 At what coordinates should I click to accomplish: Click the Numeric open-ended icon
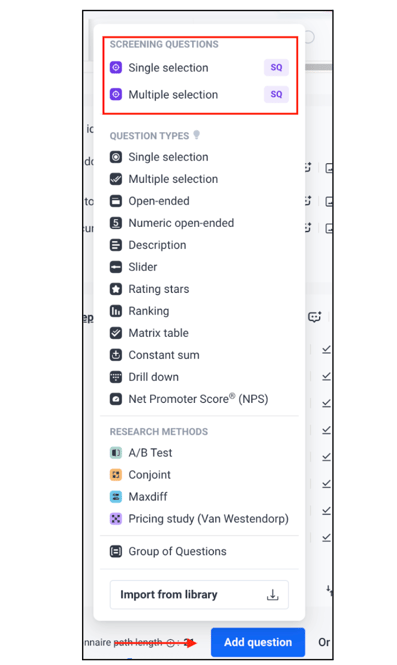tap(116, 223)
